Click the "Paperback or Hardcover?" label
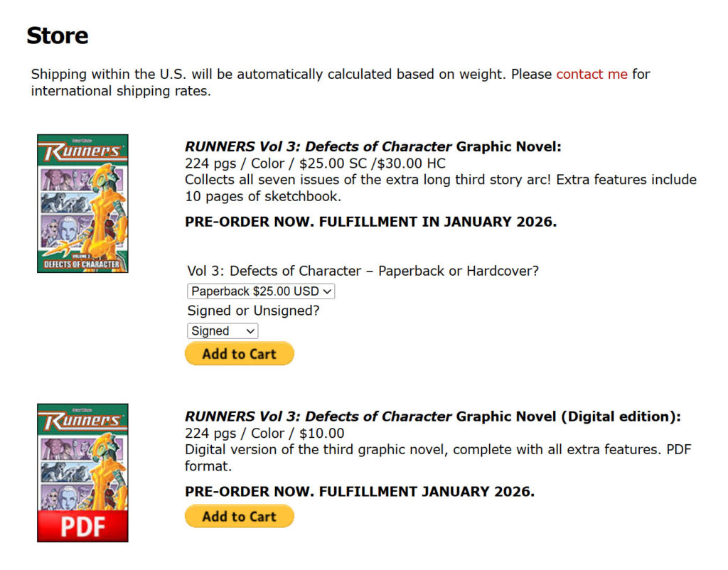The image size is (728, 570). 363,271
